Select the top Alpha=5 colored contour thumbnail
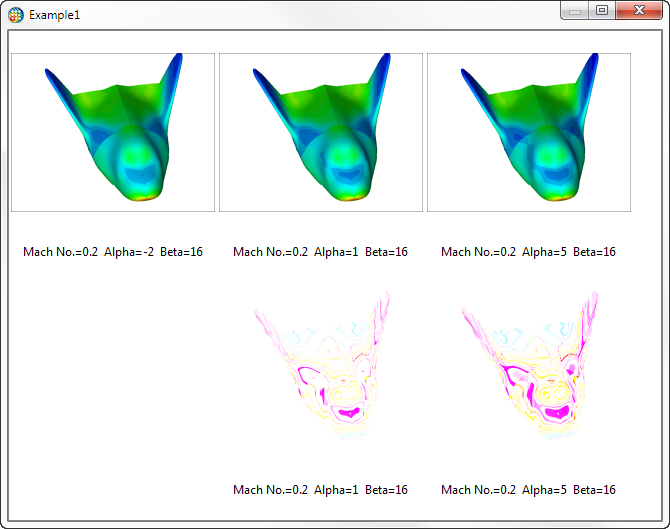 [x=529, y=132]
